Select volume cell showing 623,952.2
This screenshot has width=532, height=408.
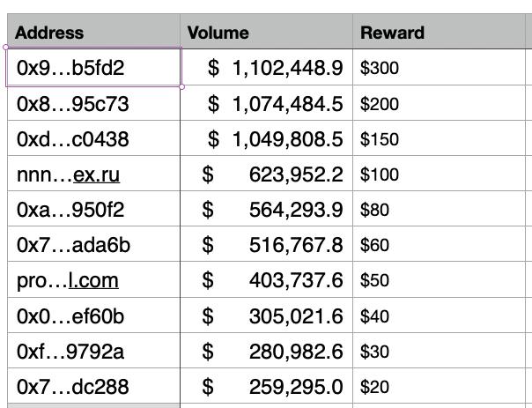266,174
